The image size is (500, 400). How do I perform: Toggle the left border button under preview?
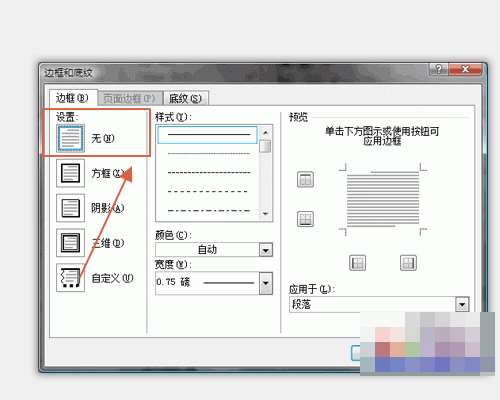[x=357, y=263]
